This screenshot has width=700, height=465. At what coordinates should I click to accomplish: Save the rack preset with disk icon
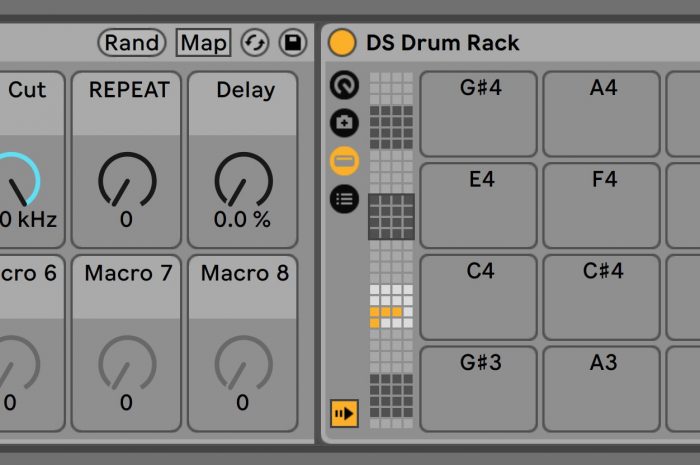(x=293, y=43)
